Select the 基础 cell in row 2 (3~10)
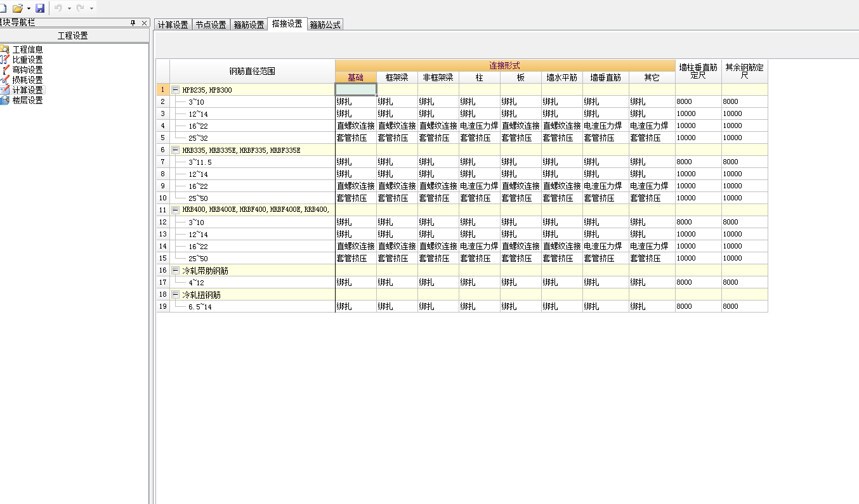Viewport: 859px width, 504px height. (356, 101)
